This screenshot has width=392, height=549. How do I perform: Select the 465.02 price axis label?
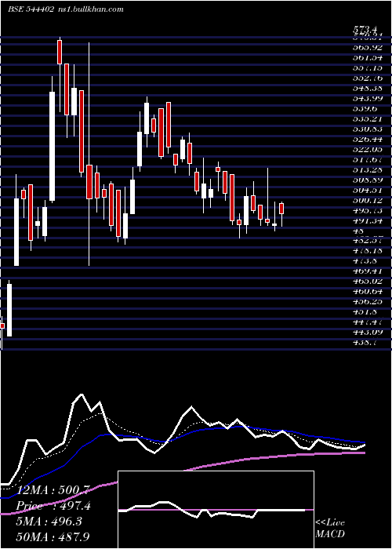point(369,282)
